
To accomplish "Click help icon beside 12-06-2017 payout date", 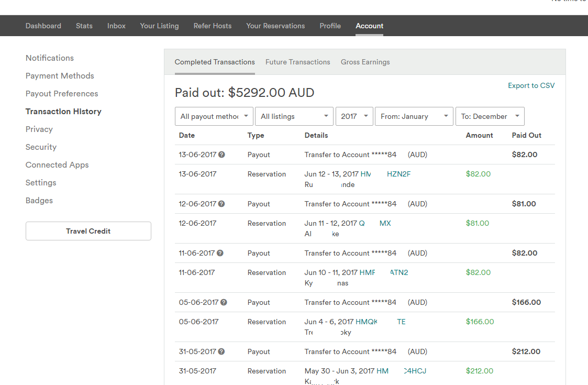I will pyautogui.click(x=222, y=204).
